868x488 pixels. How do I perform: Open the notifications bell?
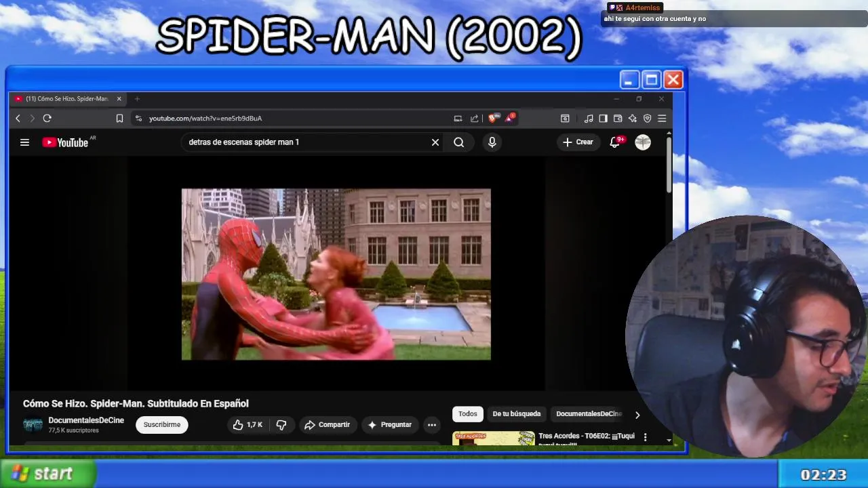pyautogui.click(x=615, y=142)
